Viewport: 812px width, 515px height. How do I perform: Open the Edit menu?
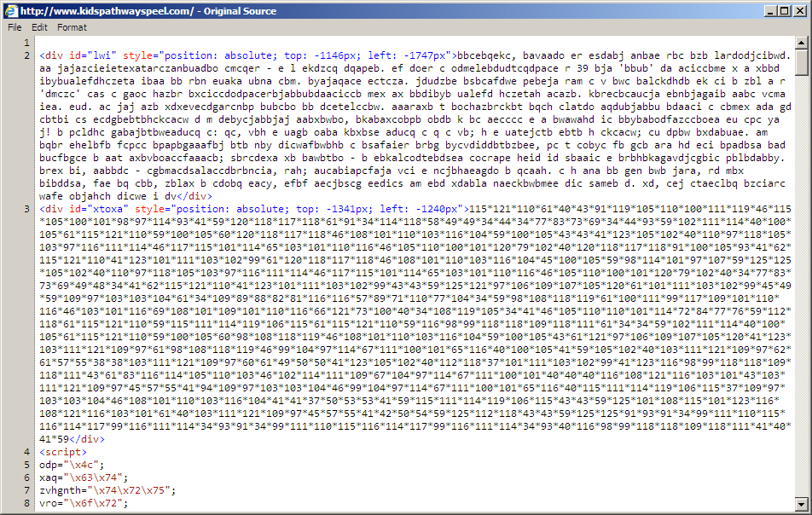pos(39,27)
